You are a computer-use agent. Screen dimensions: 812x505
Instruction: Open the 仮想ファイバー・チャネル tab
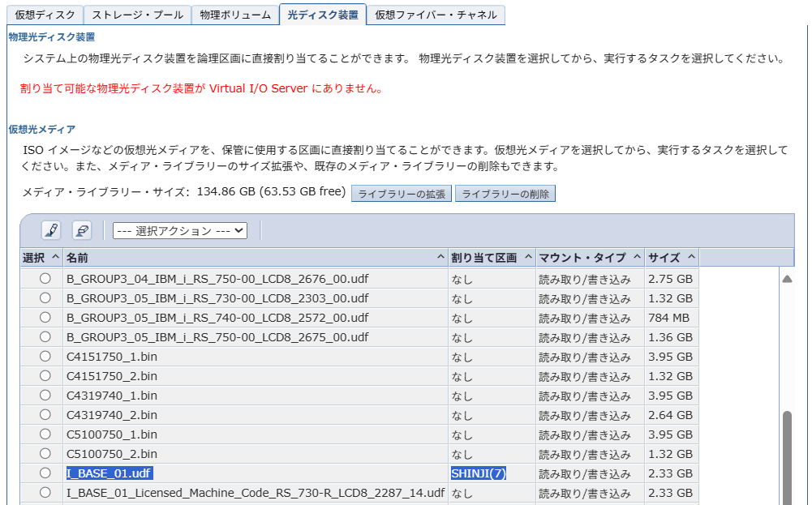tap(436, 15)
